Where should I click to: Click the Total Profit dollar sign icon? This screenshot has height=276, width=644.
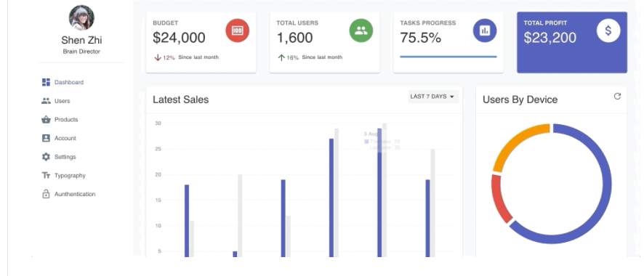coord(608,31)
